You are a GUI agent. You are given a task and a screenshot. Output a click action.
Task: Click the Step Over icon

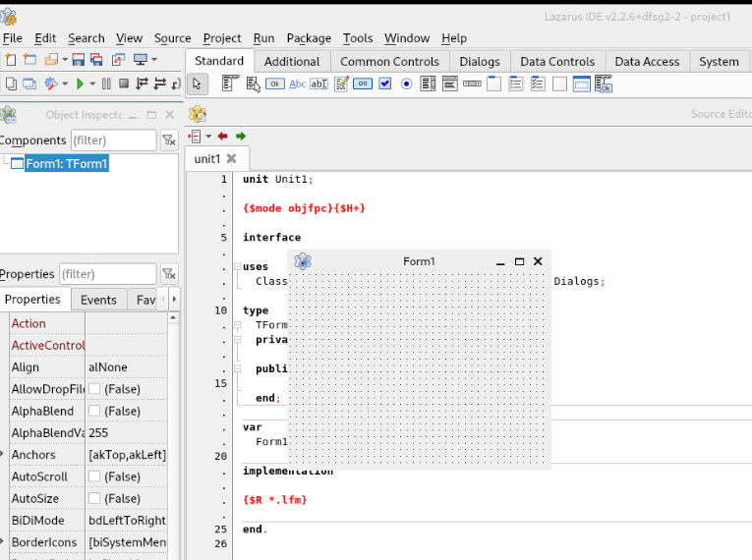point(159,84)
